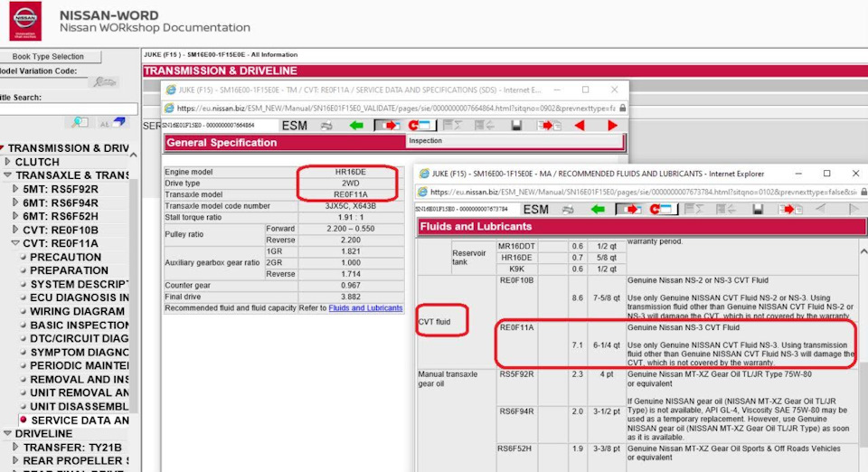The width and height of the screenshot is (868, 472).
Task: Open WIRING DIAGRAM in the tree
Action: [x=77, y=312]
